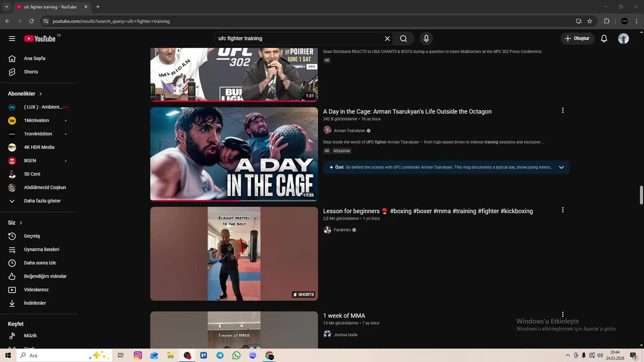
Task: Visit the Joshua Iyalla channel
Action: pyautogui.click(x=346, y=335)
